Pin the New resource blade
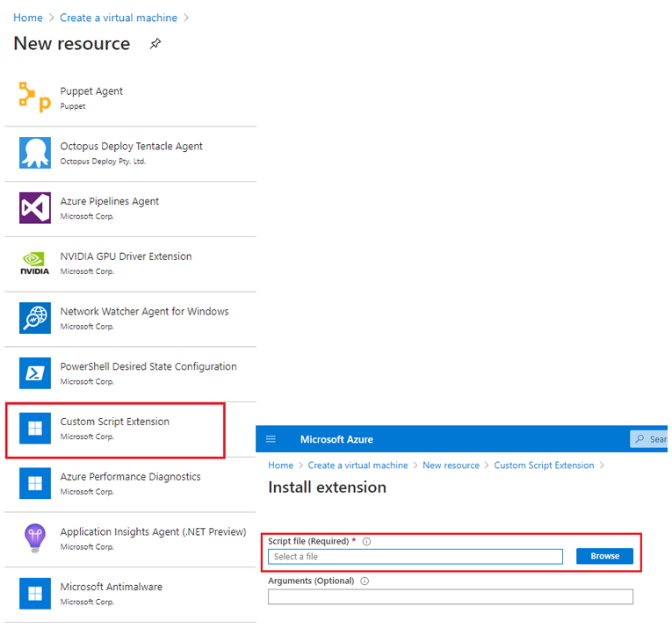The height and width of the screenshot is (628, 672). tap(155, 44)
